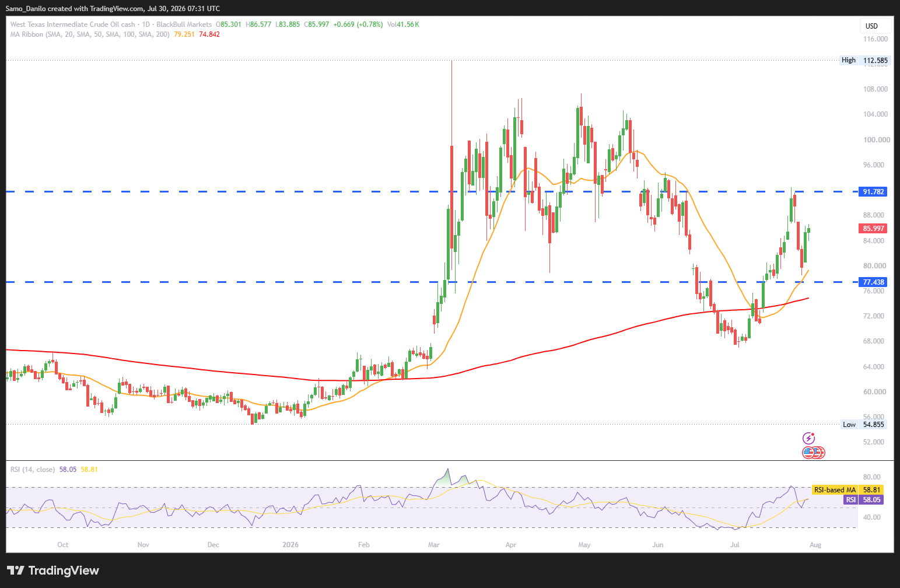
Task: Click the High 112.585 price marker
Action: (864, 61)
